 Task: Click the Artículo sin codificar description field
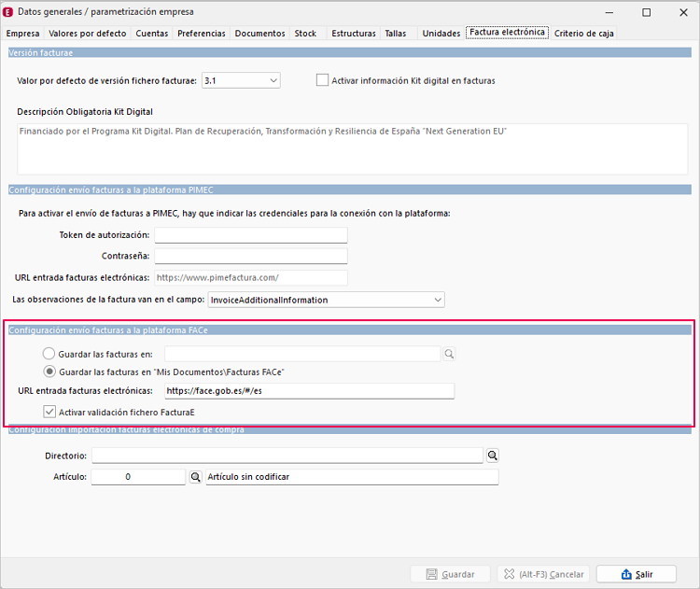352,476
